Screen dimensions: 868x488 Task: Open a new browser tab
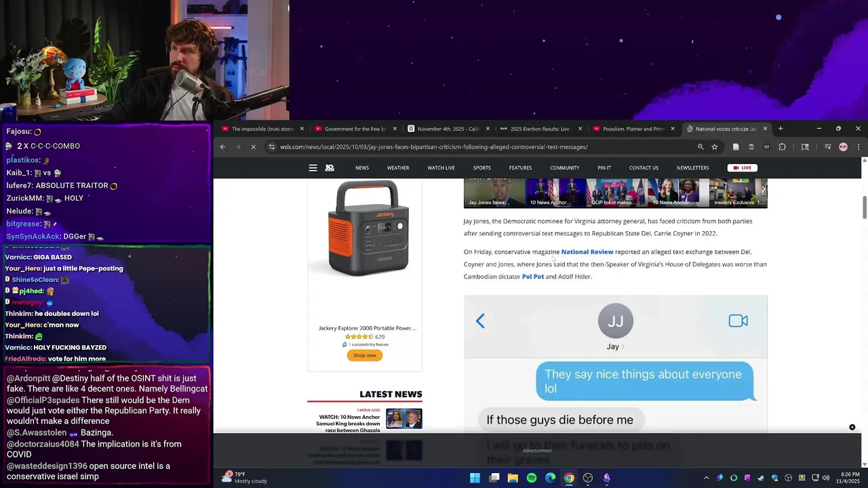[781, 129]
